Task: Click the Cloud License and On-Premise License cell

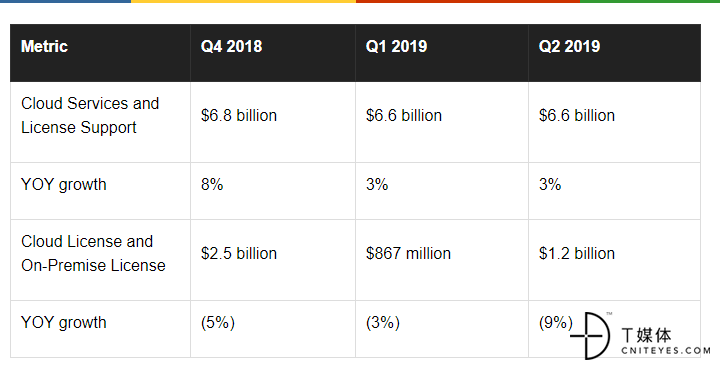Action: [100, 260]
